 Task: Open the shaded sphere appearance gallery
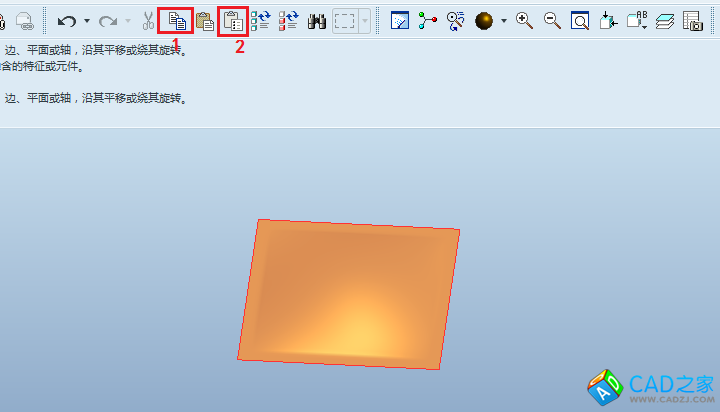coord(484,20)
